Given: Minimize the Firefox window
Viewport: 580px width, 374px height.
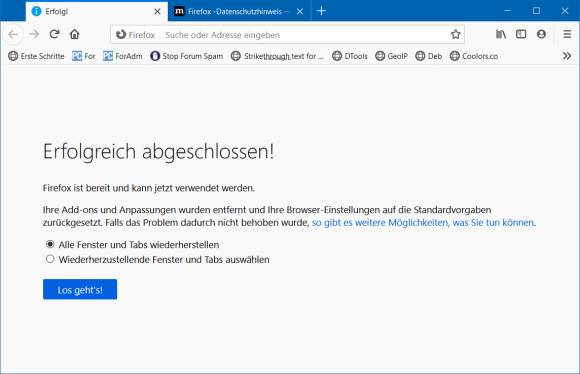Looking at the screenshot, I should point(508,11).
